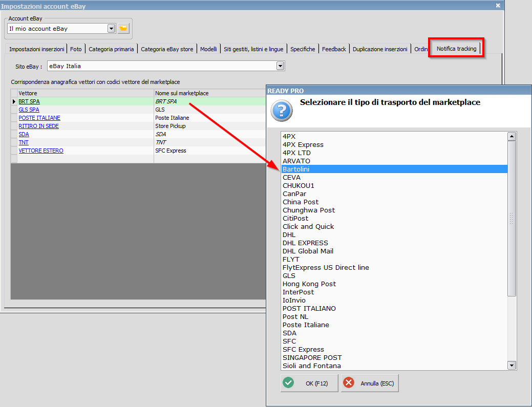The width and height of the screenshot is (532, 407).
Task: Select Chunghwa Post in the list
Action: coord(394,210)
